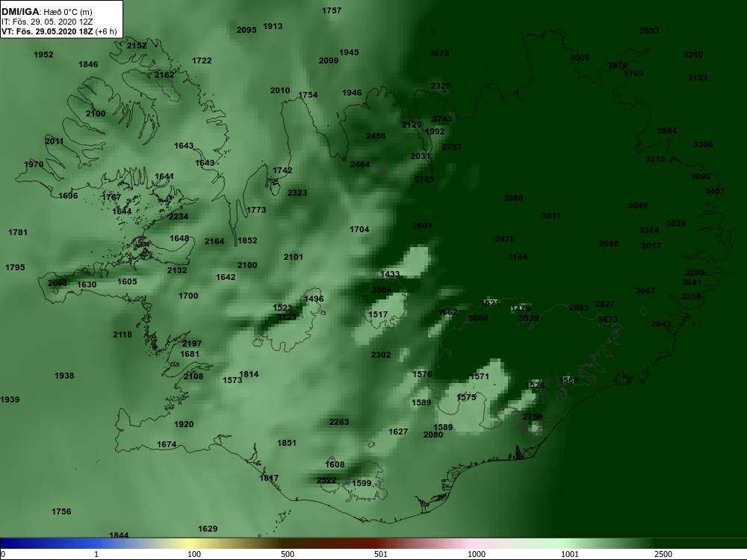Screen dimensions: 747x560
Task: Click the map value 3366
Action: click(703, 144)
